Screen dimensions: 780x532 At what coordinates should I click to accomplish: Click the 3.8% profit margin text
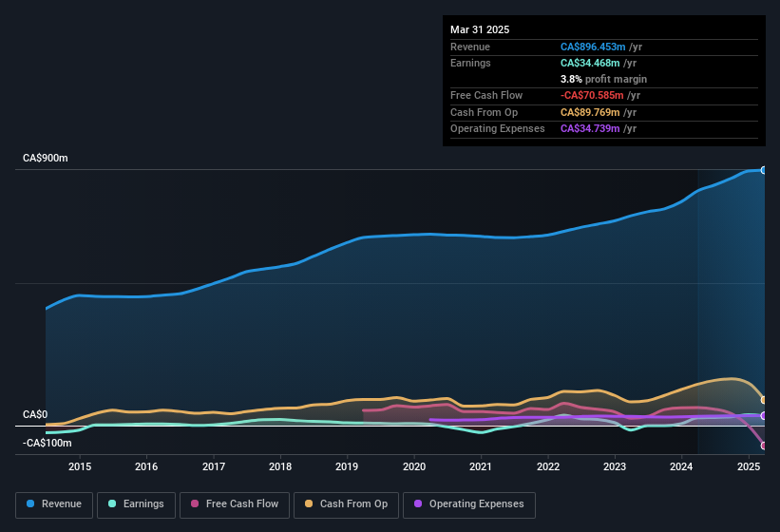(x=603, y=79)
